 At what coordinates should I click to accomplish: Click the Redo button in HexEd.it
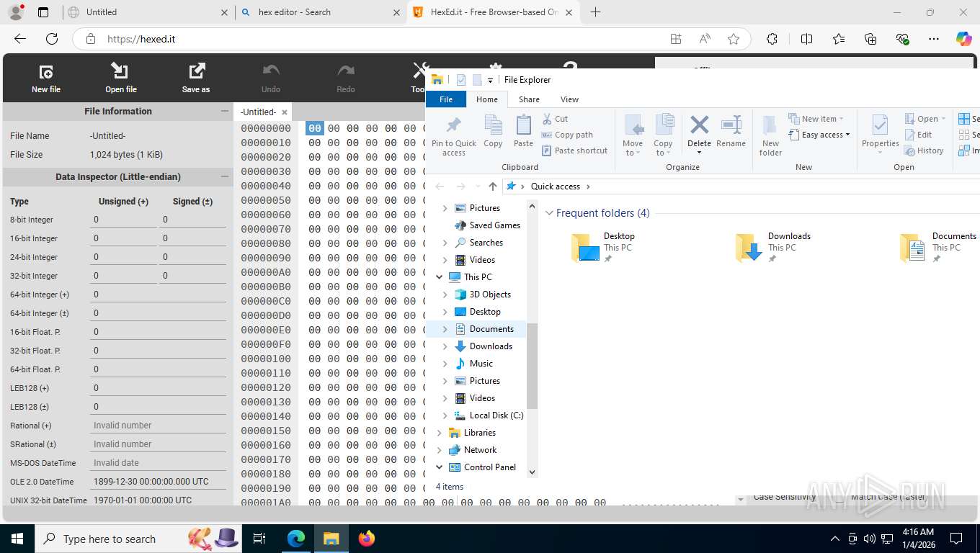(x=346, y=78)
